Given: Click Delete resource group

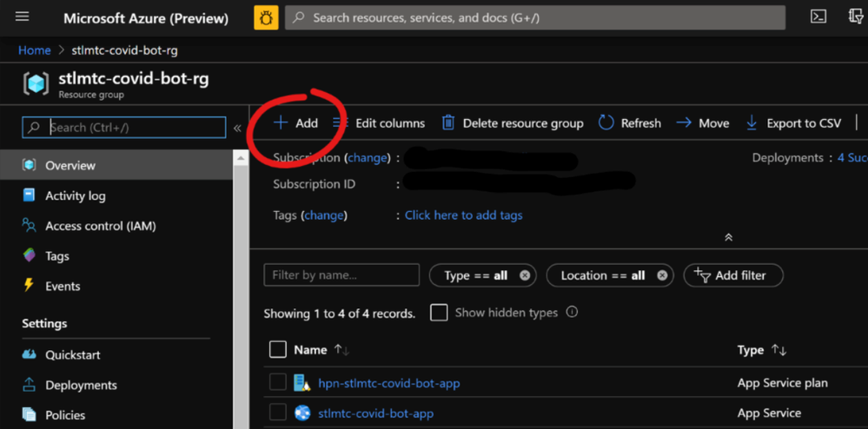Looking at the screenshot, I should [513, 123].
